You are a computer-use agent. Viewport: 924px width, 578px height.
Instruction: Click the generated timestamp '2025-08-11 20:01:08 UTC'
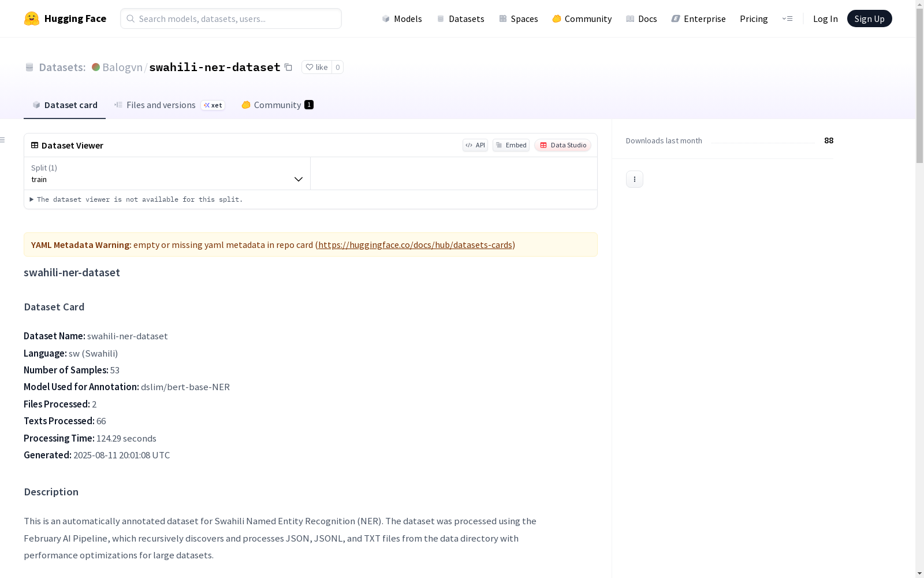[122, 455]
